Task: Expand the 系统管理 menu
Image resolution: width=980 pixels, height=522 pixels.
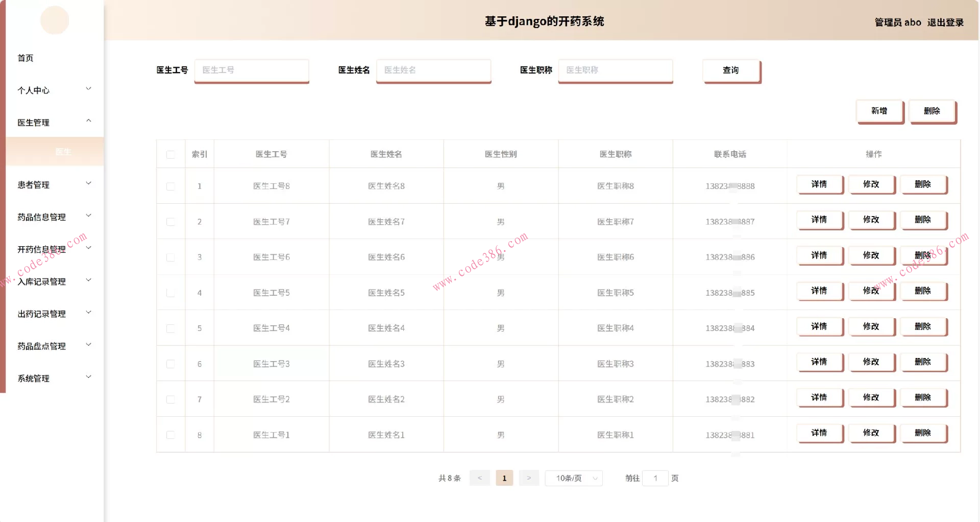Action: coord(33,378)
